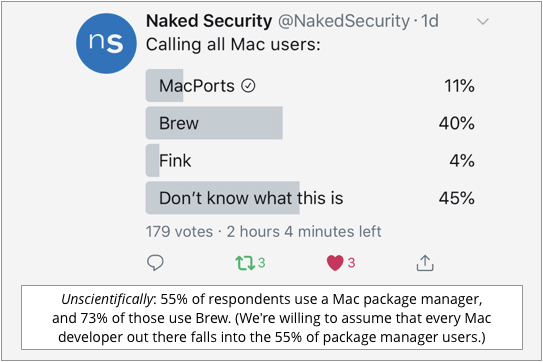This screenshot has height=362, width=543.
Task: Expand tweet options with the chevron arrow
Action: 483,22
